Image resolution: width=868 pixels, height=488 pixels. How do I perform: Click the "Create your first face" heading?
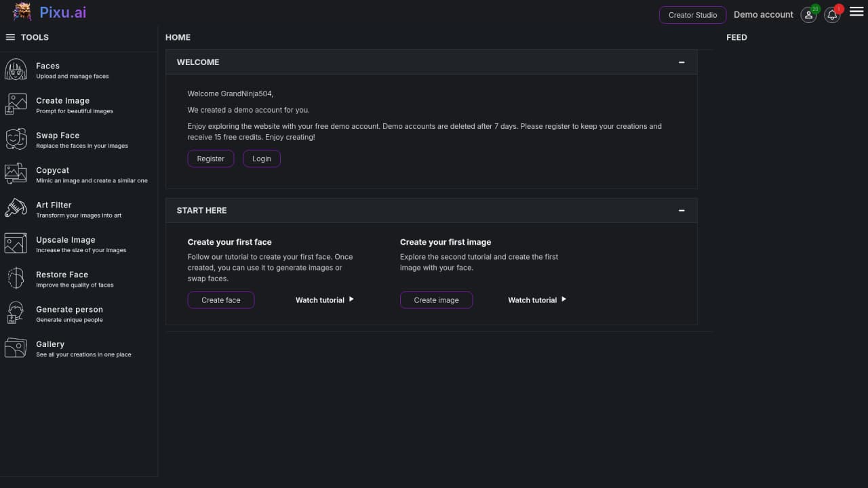230,242
